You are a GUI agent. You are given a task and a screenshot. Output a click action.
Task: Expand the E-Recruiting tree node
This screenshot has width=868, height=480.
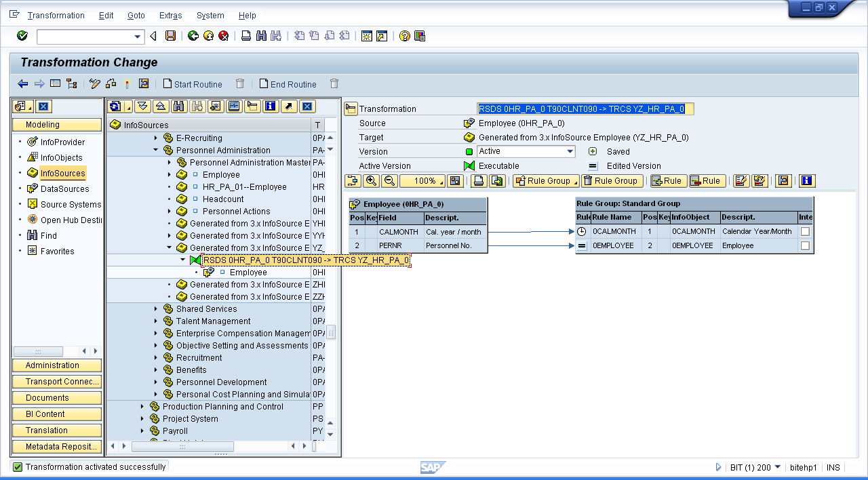pos(156,138)
